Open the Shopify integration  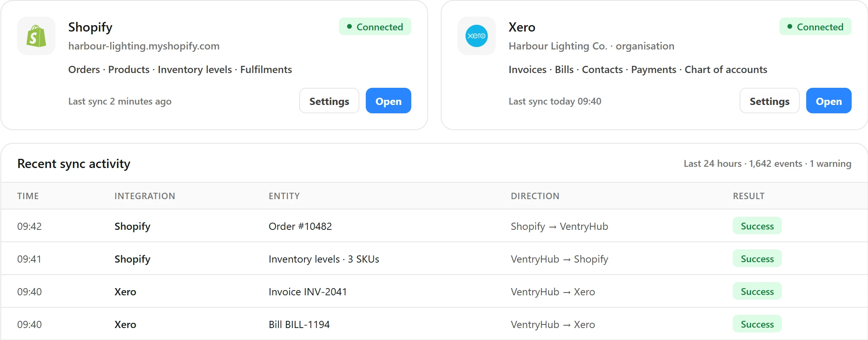(389, 101)
